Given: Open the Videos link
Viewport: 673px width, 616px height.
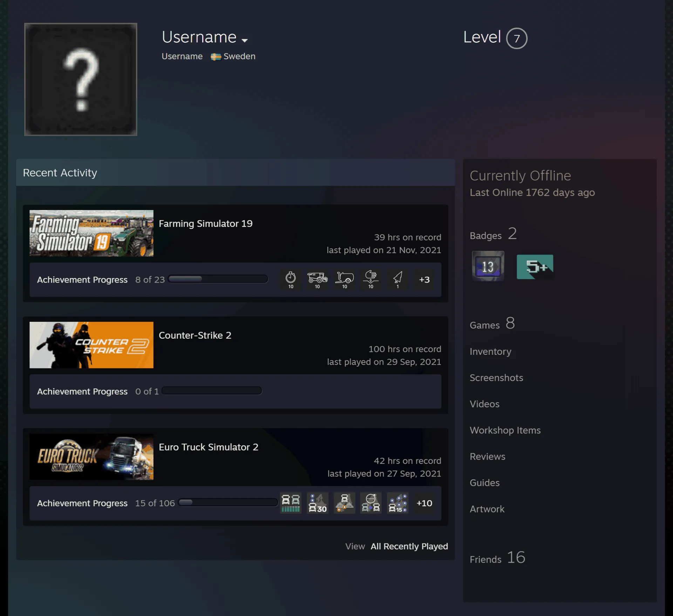Looking at the screenshot, I should click(484, 404).
